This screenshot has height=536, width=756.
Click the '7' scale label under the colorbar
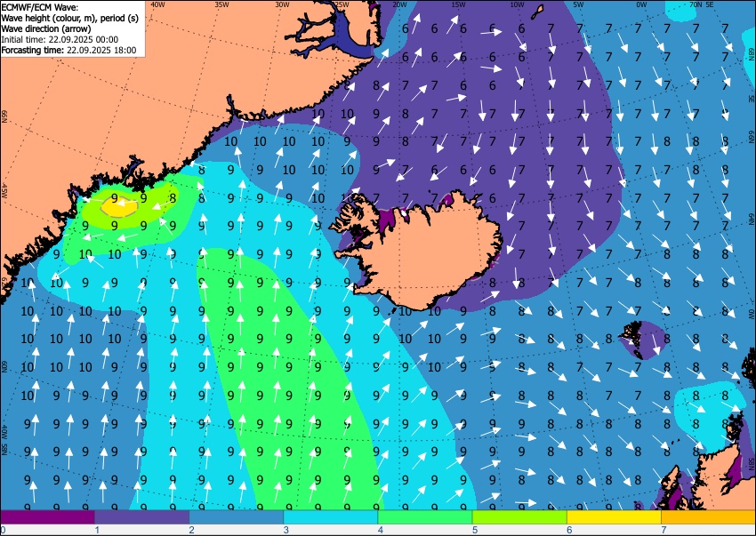664,530
